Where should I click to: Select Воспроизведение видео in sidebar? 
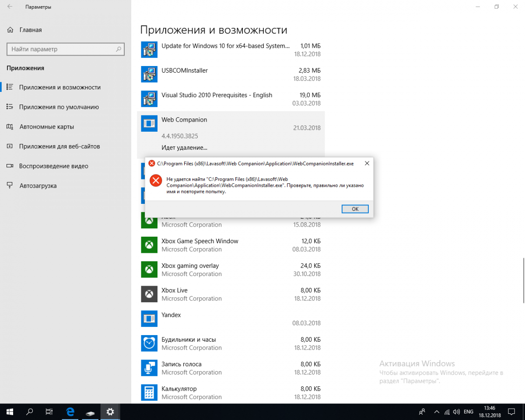53,166
